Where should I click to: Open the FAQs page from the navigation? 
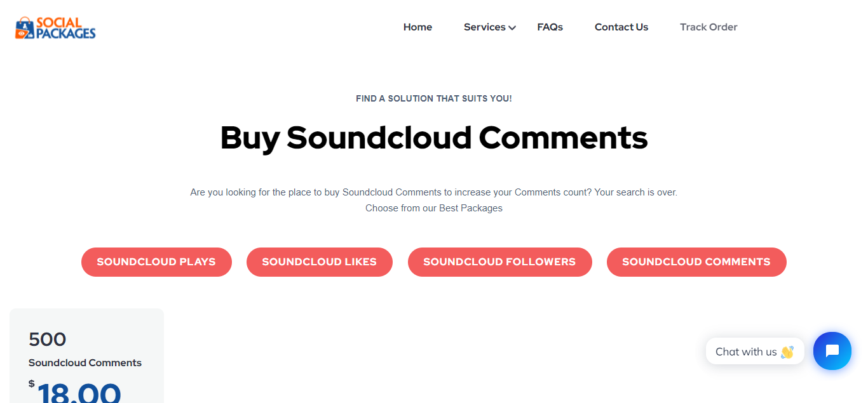(550, 27)
